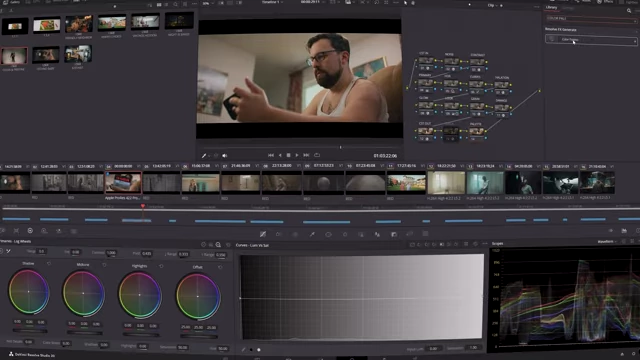Adjust the Shadow color wheel center
Screen dimensions: 640x360
[28, 291]
